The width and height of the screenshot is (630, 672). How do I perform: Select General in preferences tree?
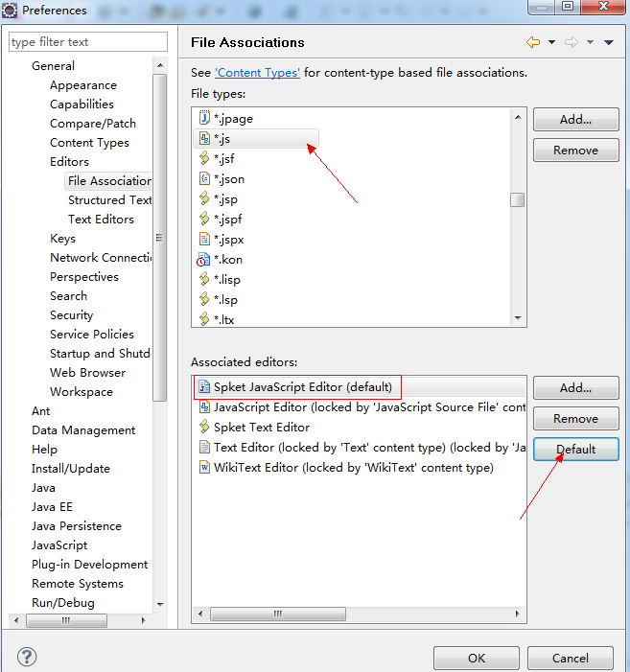[x=53, y=65]
